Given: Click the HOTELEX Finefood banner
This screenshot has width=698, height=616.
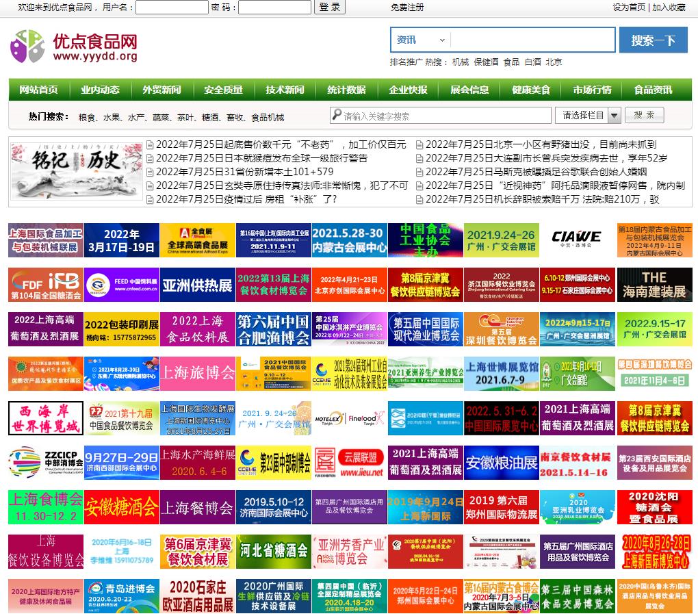Looking at the screenshot, I should click(x=350, y=418).
